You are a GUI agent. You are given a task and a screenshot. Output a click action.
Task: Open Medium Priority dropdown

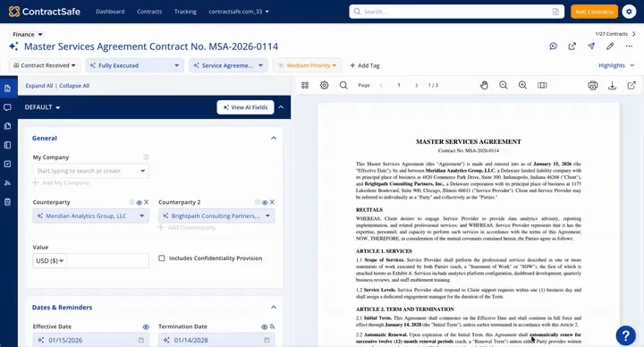coord(307,65)
